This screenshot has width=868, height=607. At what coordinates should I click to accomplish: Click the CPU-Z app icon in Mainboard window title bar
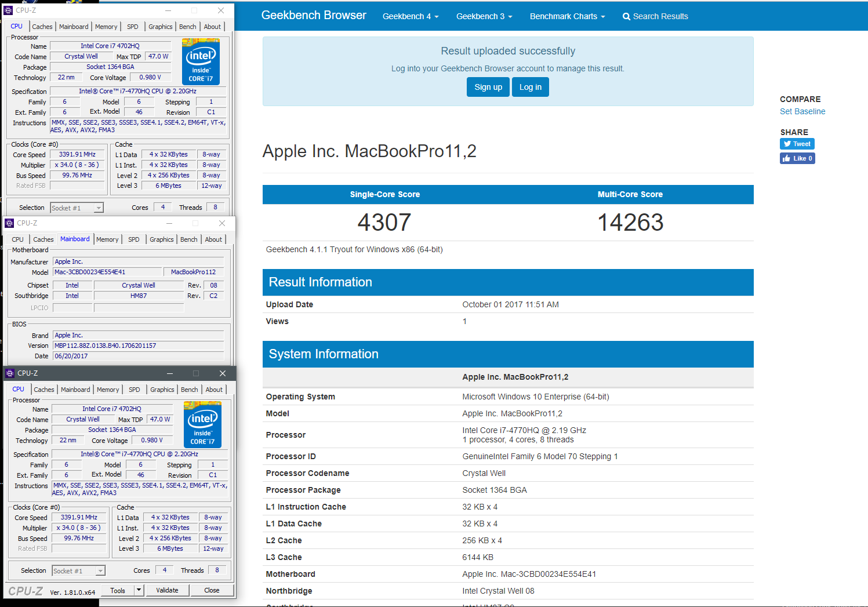[x=9, y=223]
